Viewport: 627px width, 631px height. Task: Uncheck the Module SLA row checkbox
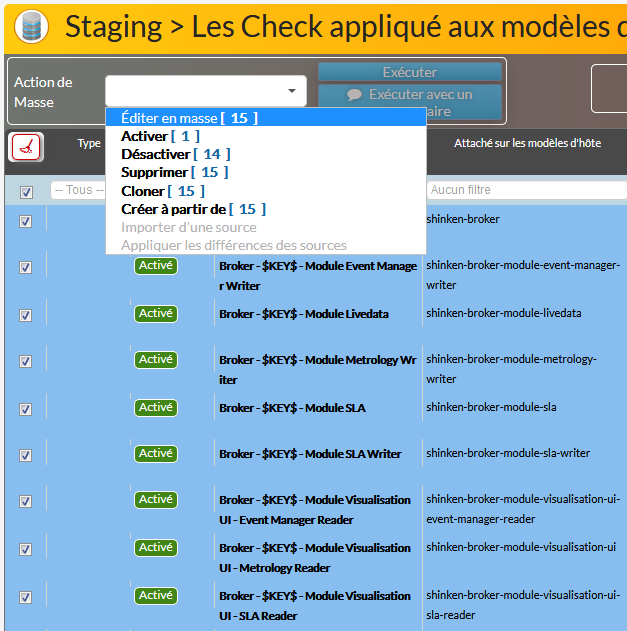[x=25, y=409]
